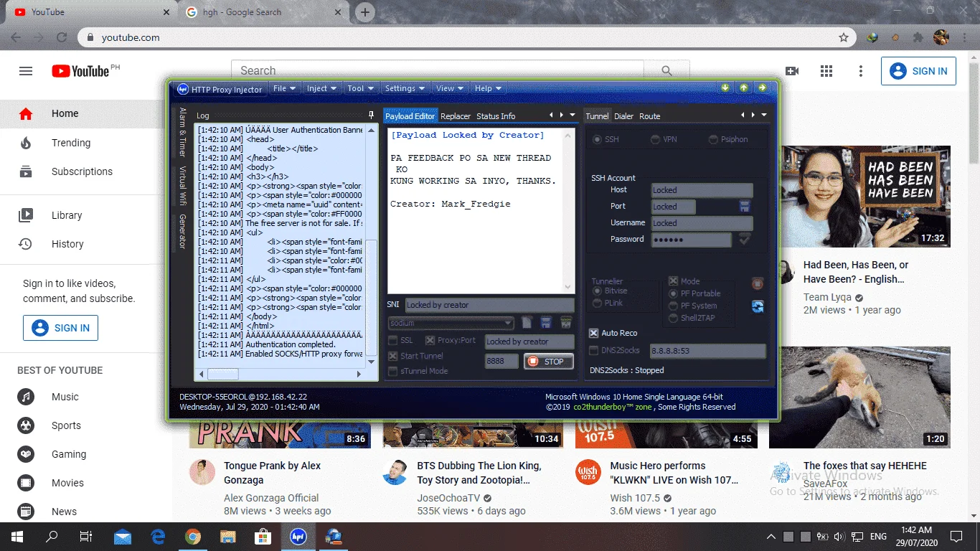The width and height of the screenshot is (980, 551).
Task: Expand the sodium combo box
Action: coord(508,323)
